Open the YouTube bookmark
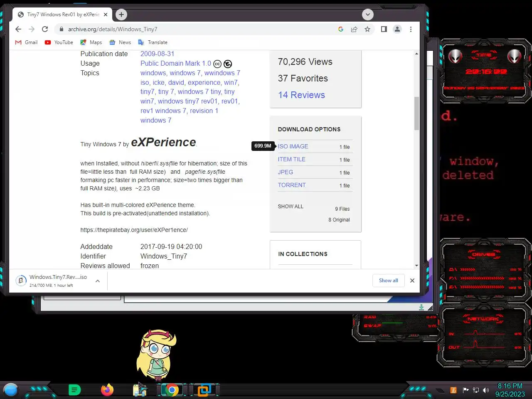This screenshot has width=532, height=399. tap(59, 42)
